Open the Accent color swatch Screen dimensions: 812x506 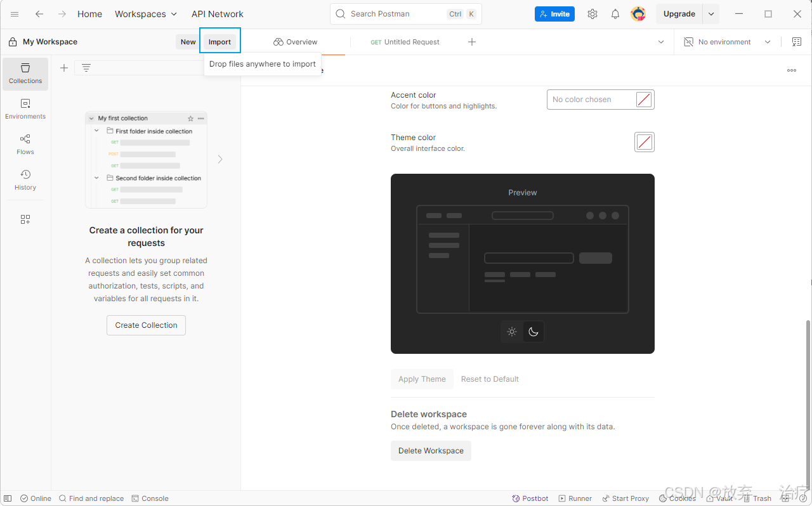click(x=644, y=100)
